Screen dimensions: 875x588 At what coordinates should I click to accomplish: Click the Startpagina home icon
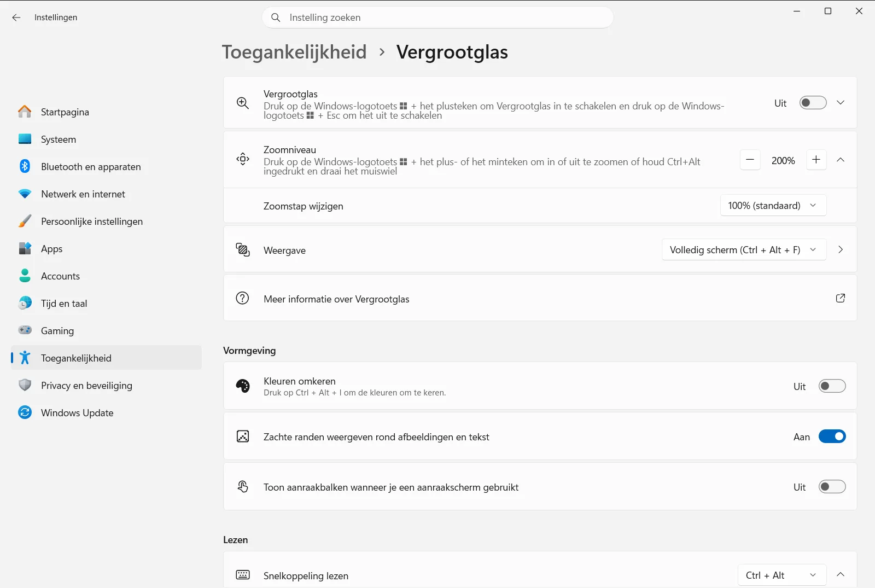pos(25,112)
